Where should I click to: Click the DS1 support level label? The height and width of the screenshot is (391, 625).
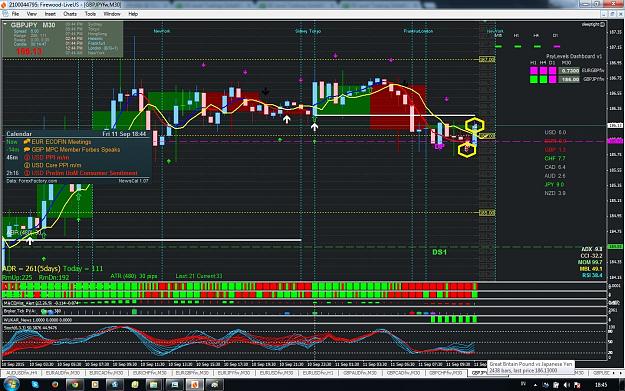(439, 252)
